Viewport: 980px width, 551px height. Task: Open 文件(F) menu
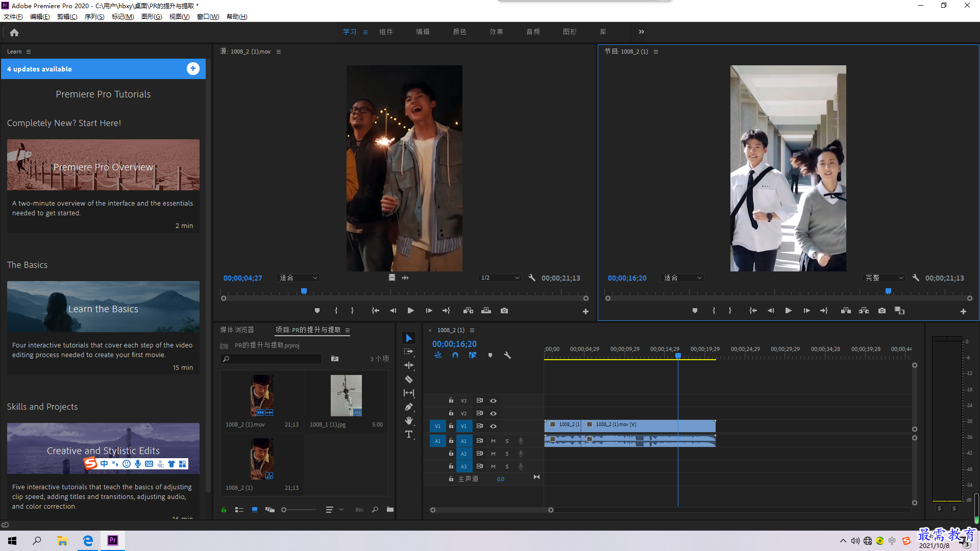pyautogui.click(x=13, y=17)
